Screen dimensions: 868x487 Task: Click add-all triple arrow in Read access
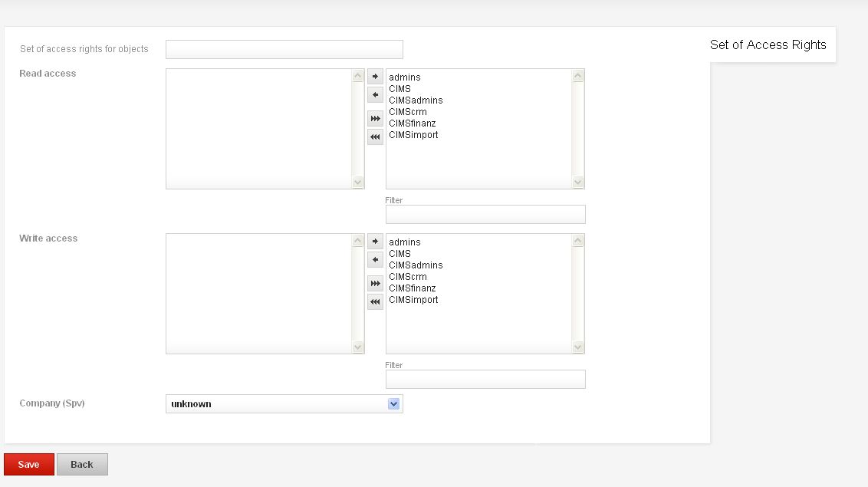tap(375, 118)
